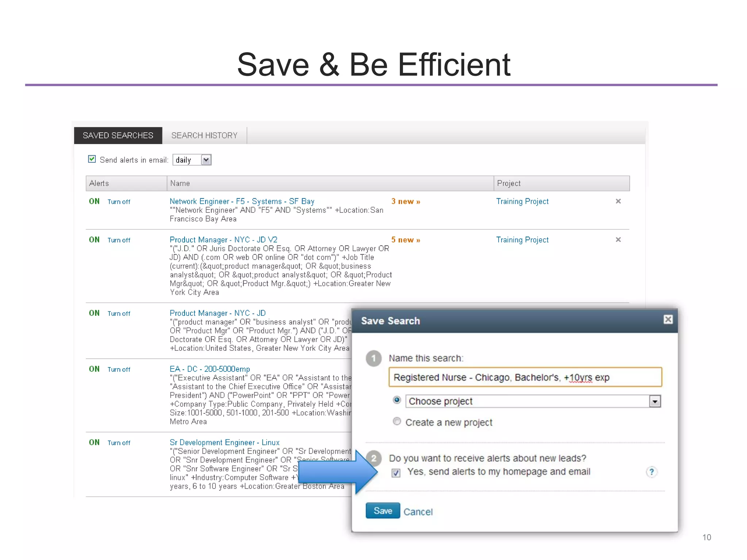Open Product Manager - NYC - JD search
Image resolution: width=747 pixels, height=560 pixels.
(217, 313)
